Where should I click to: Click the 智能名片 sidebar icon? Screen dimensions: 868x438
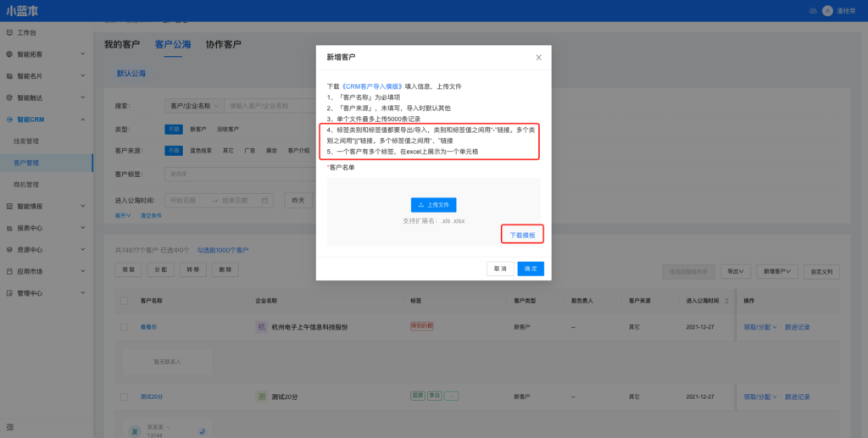pos(9,75)
